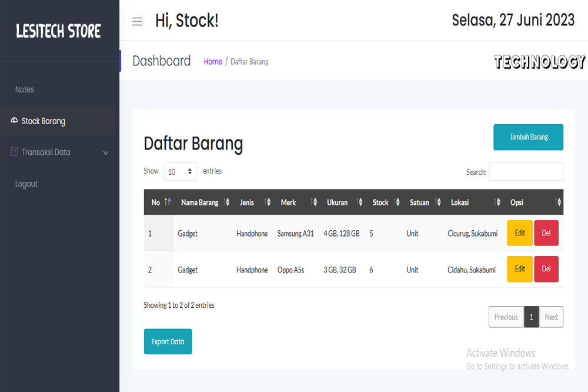
Task: Edit the Samsung A31 row
Action: [x=520, y=233]
